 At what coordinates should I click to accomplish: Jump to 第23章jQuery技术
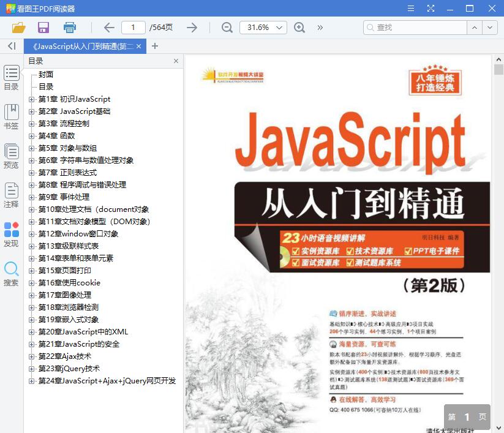69,369
